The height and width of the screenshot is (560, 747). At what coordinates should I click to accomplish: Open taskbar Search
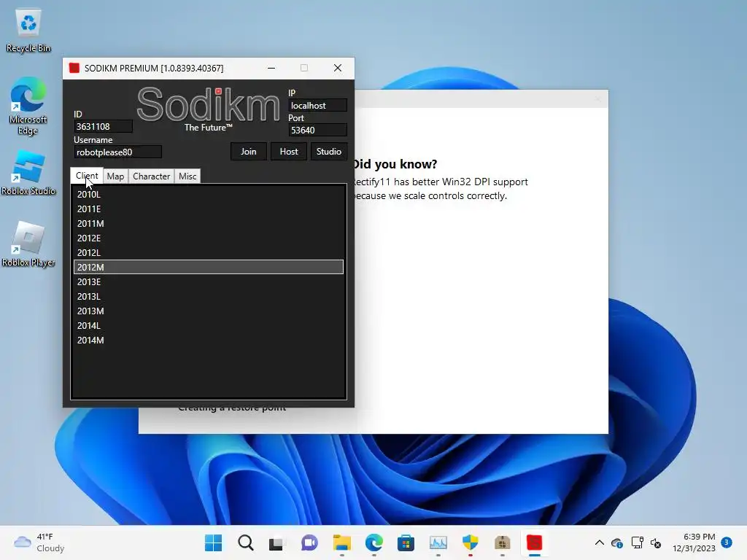click(246, 542)
